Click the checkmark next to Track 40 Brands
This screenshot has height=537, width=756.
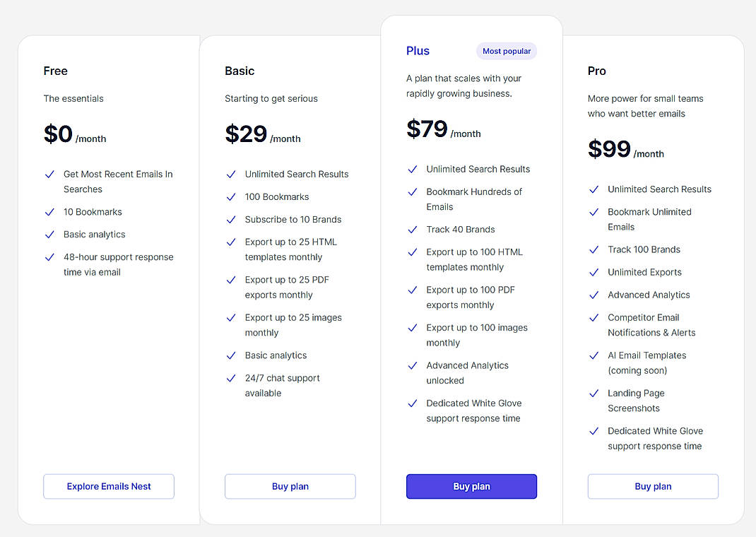point(413,230)
